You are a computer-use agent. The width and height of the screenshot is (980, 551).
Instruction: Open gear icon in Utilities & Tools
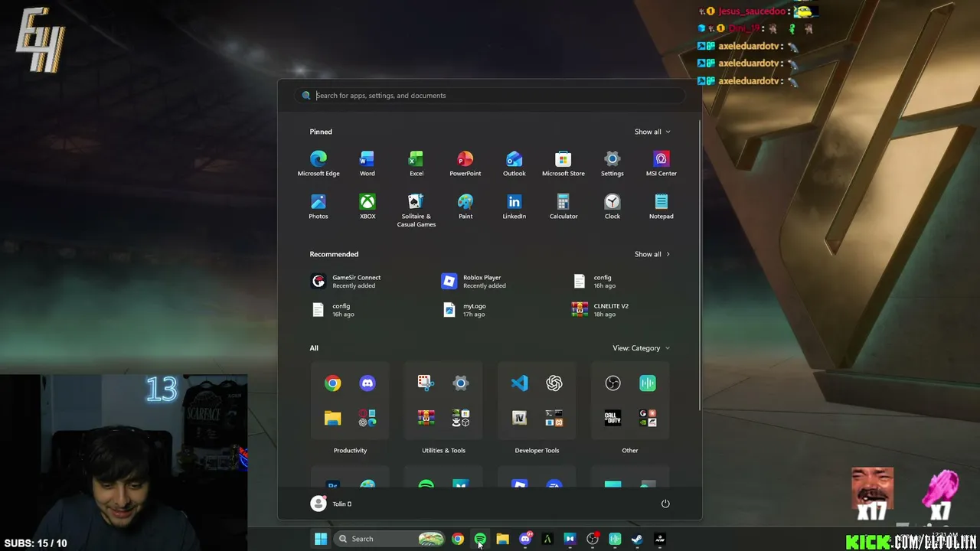click(x=460, y=383)
